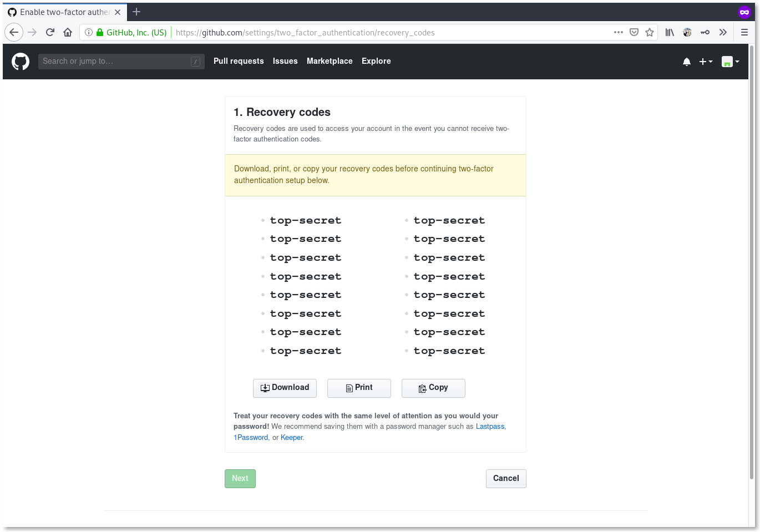The width and height of the screenshot is (760, 532).
Task: Reload the current page
Action: click(50, 32)
